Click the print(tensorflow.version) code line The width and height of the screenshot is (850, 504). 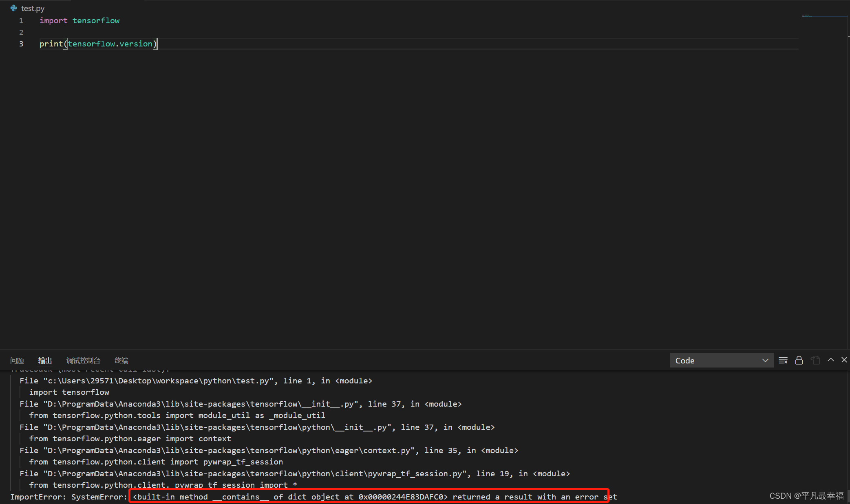[x=98, y=44]
